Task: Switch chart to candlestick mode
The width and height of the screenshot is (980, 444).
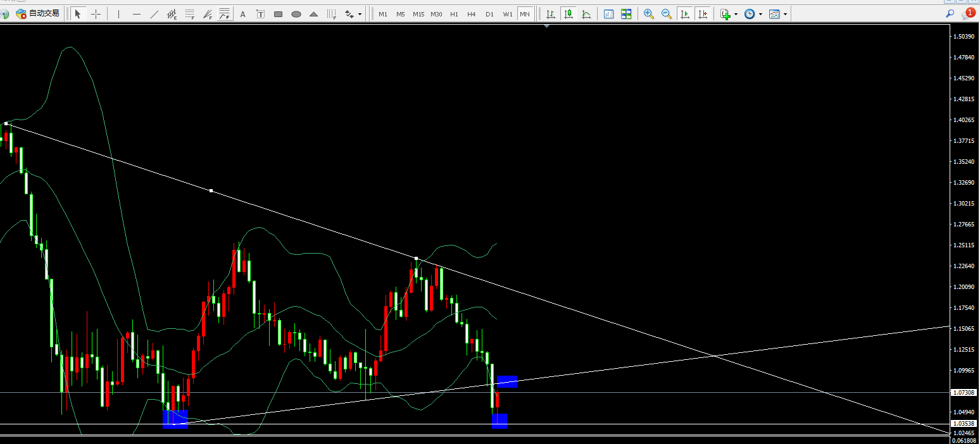Action: 569,14
